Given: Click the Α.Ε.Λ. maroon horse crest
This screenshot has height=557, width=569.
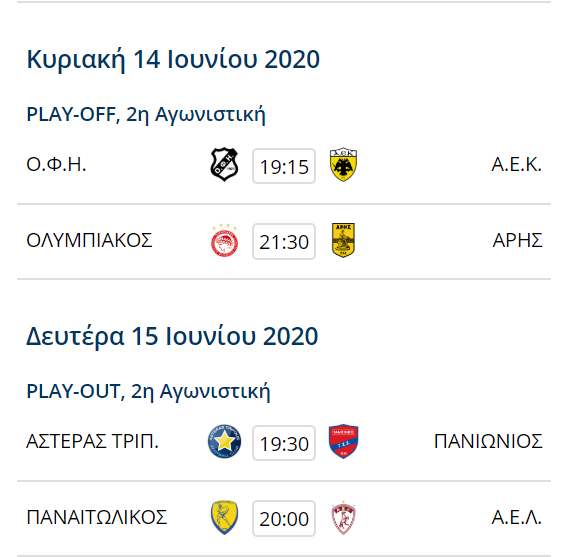Looking at the screenshot, I should [x=343, y=518].
